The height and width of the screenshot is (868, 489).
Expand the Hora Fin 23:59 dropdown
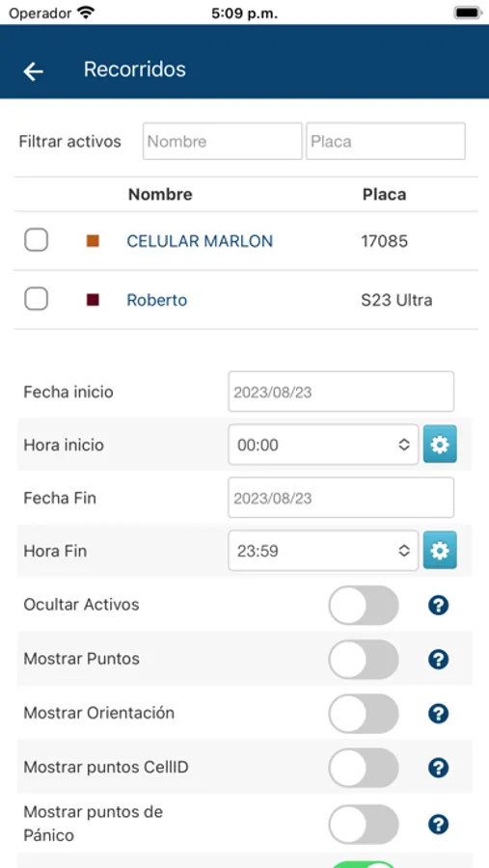tap(323, 551)
